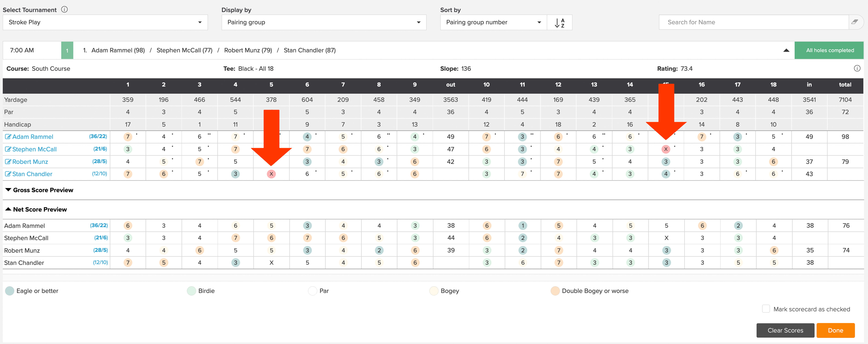This screenshot has height=344, width=868.
Task: Click the hole 9 column header
Action: click(x=414, y=85)
